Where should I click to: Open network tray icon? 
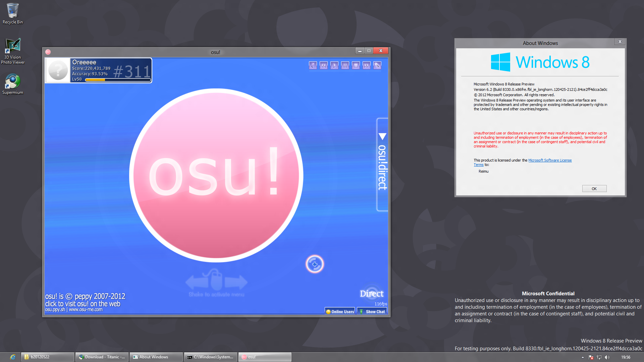point(599,357)
